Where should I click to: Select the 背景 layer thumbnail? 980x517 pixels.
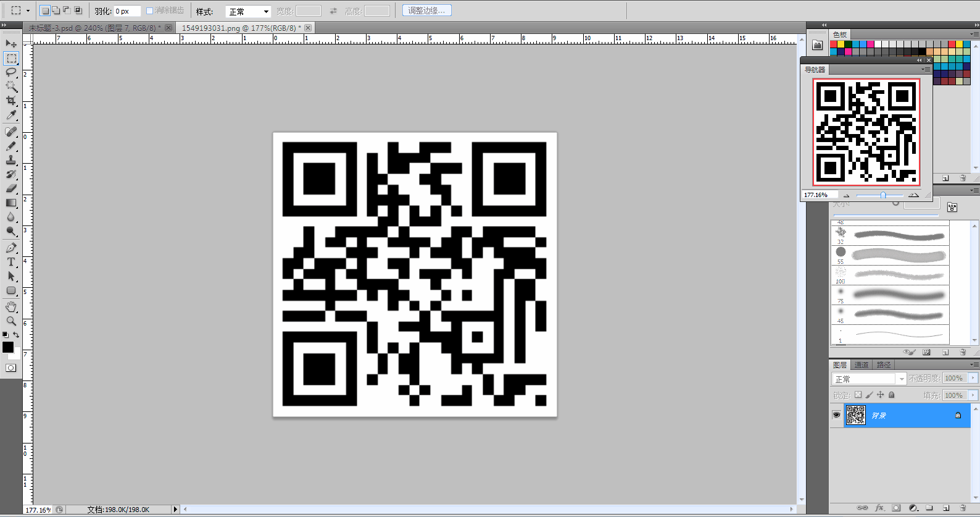tap(856, 415)
